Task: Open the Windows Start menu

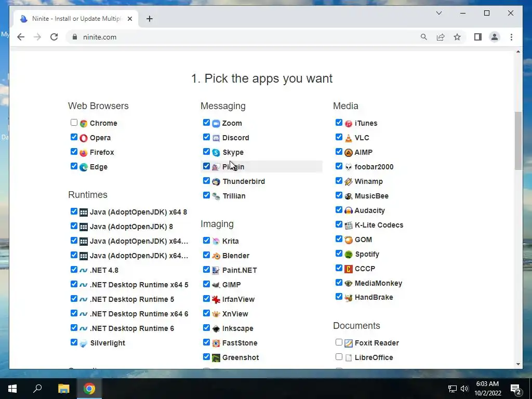Action: point(12,389)
